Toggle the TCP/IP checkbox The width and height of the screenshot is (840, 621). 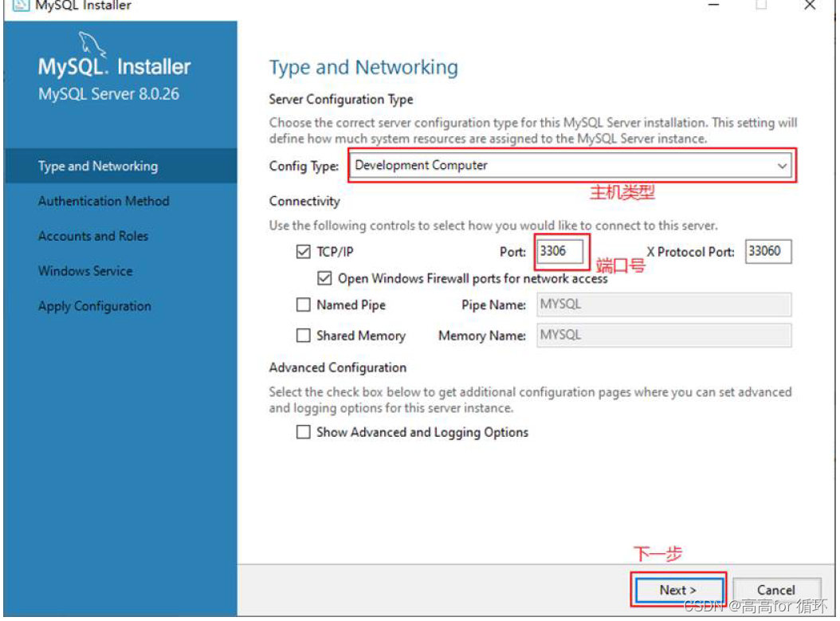click(x=303, y=252)
